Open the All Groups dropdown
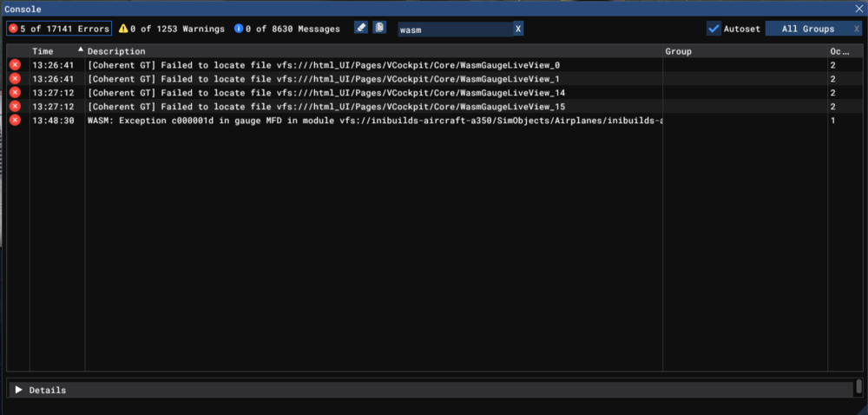Screen dimensions: 868x415 coord(807,29)
